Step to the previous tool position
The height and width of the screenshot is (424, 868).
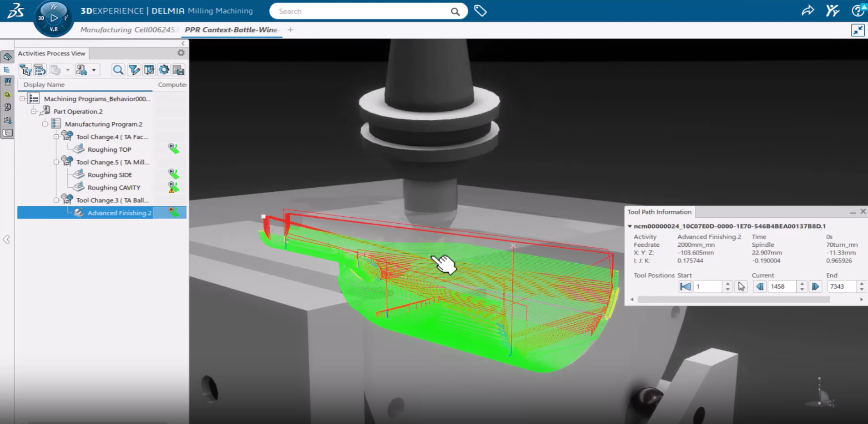point(759,286)
